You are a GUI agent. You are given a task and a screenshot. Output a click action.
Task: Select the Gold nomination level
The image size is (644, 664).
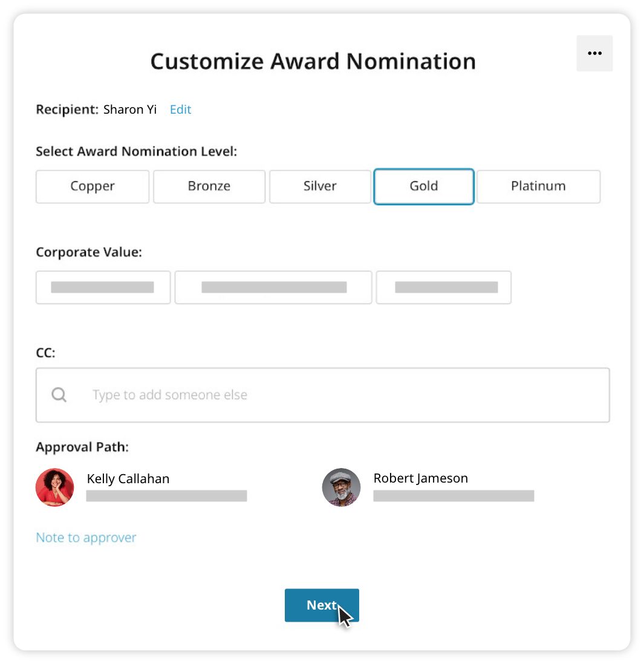(x=423, y=186)
